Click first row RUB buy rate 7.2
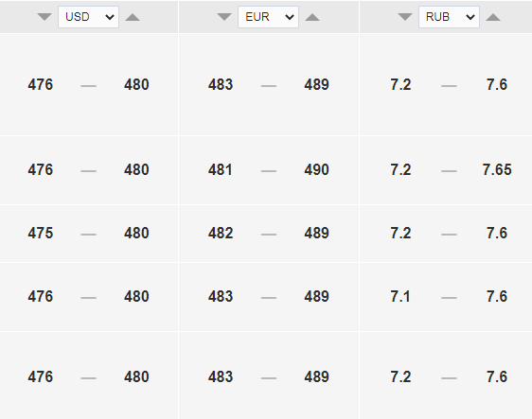 400,85
